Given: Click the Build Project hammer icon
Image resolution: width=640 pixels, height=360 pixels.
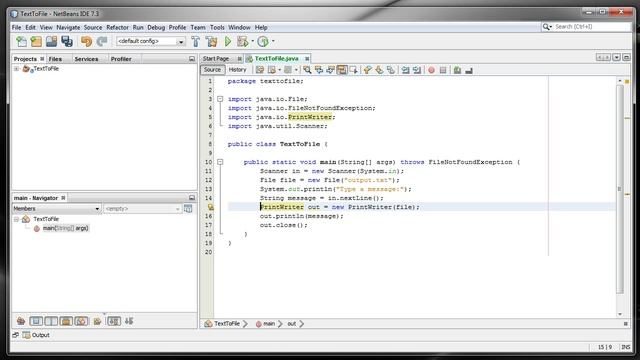Looking at the screenshot, I should pyautogui.click(x=196, y=41).
